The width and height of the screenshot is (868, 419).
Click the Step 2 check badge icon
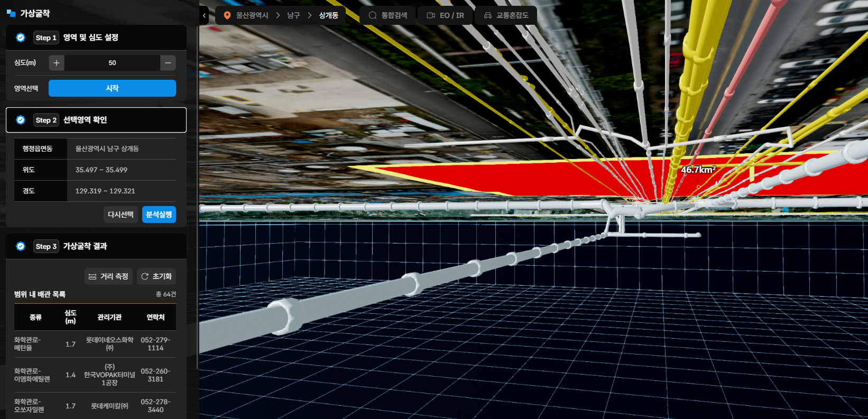(x=21, y=120)
